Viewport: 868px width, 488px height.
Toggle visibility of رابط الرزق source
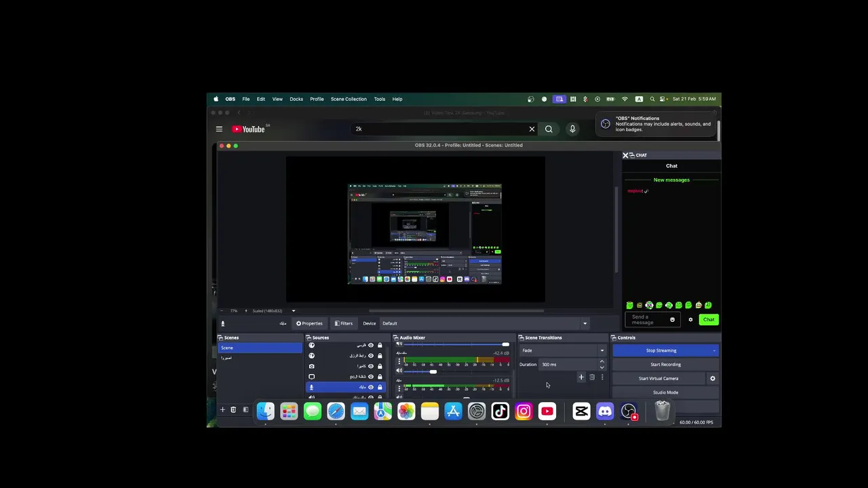[x=370, y=355]
